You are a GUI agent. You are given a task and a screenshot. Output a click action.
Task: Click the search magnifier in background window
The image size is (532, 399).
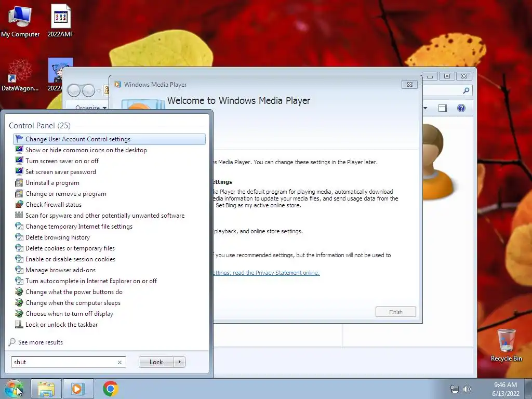click(x=466, y=90)
